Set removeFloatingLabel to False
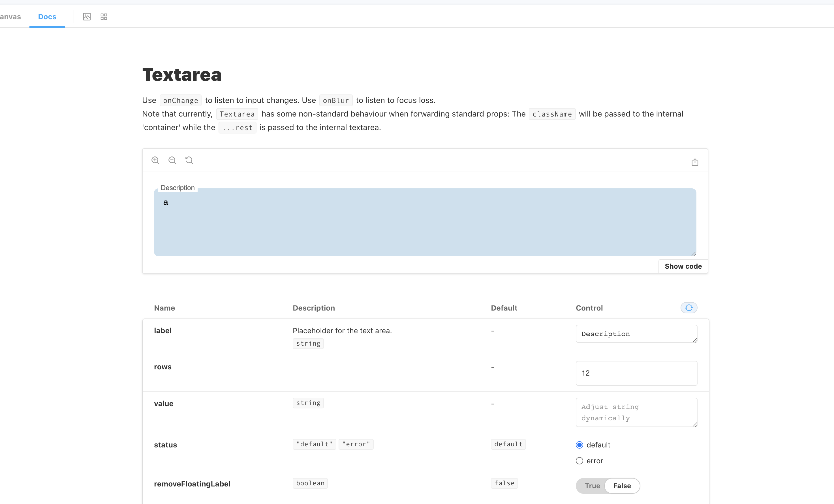834x504 pixels. coord(622,486)
